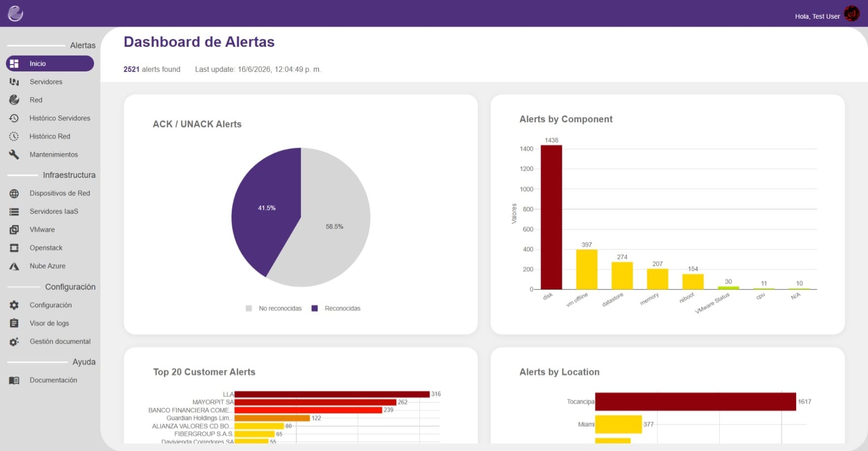Navigate to Servidores IaaS

tap(54, 212)
